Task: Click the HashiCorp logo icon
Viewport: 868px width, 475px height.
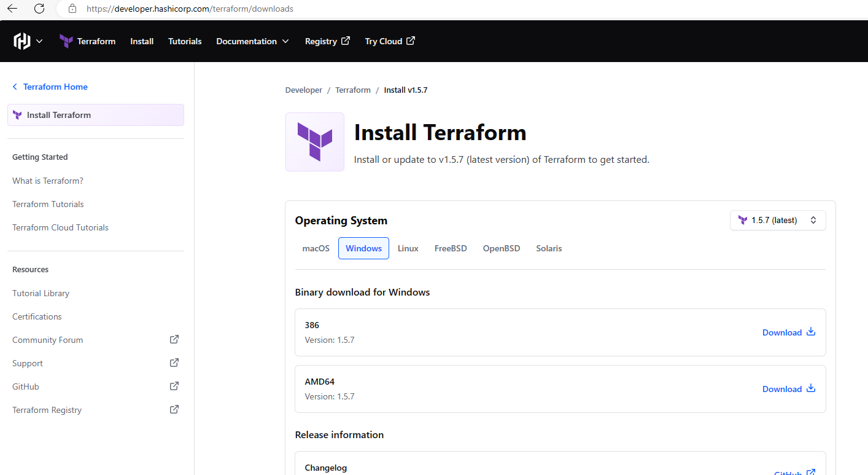Action: (22, 41)
